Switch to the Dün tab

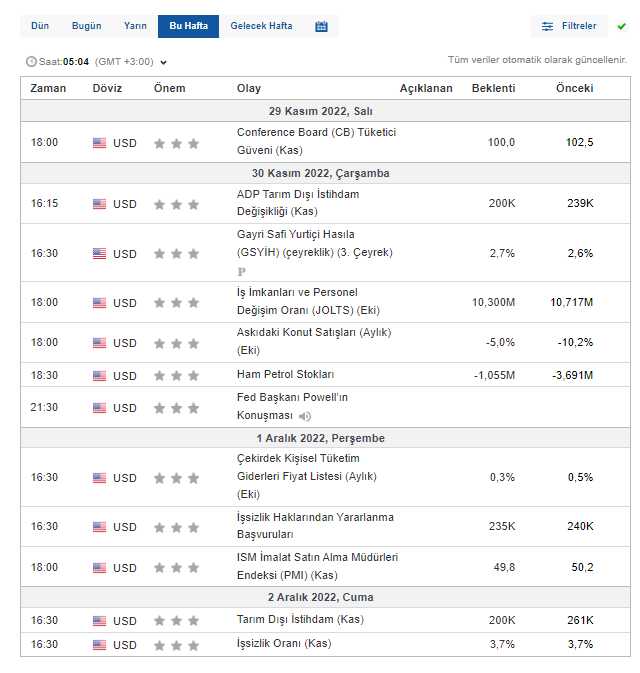pyautogui.click(x=40, y=26)
